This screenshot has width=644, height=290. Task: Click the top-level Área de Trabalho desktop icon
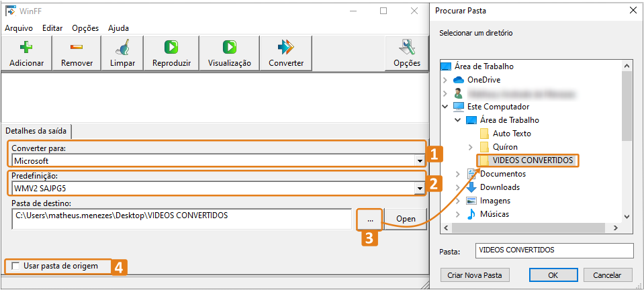446,66
